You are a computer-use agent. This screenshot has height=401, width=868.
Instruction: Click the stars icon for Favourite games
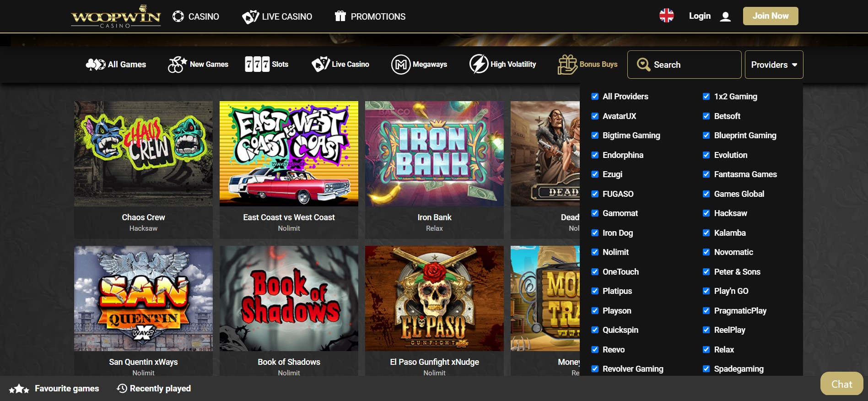[19, 389]
